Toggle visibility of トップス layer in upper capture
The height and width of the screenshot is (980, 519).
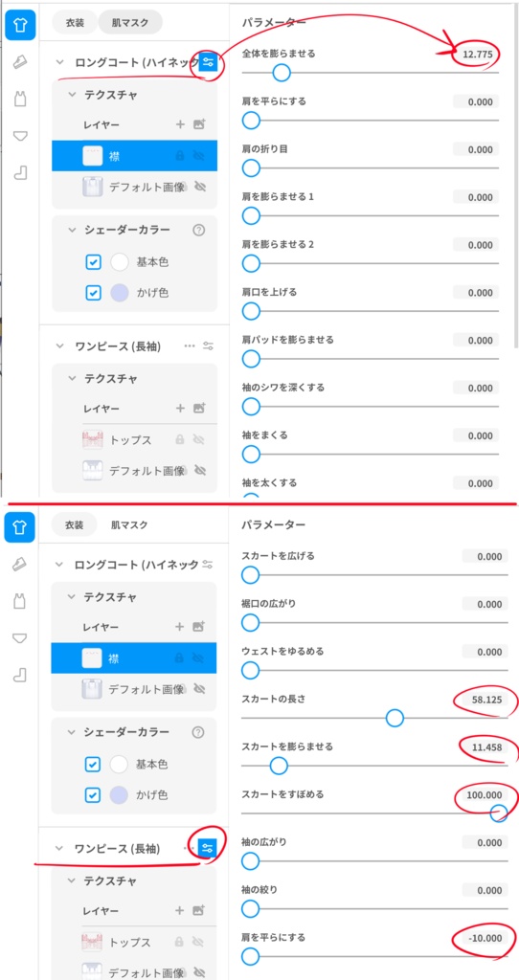click(199, 440)
